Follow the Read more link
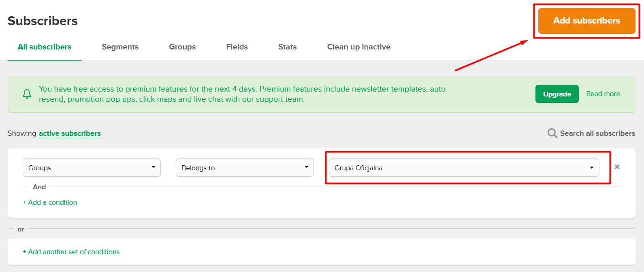This screenshot has height=272, width=644. pos(603,94)
